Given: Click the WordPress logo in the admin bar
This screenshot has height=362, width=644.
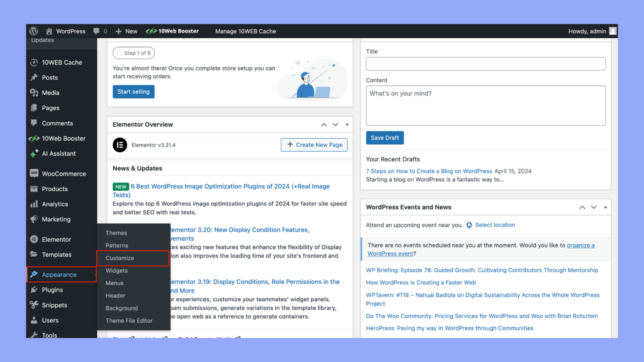Looking at the screenshot, I should pos(34,31).
